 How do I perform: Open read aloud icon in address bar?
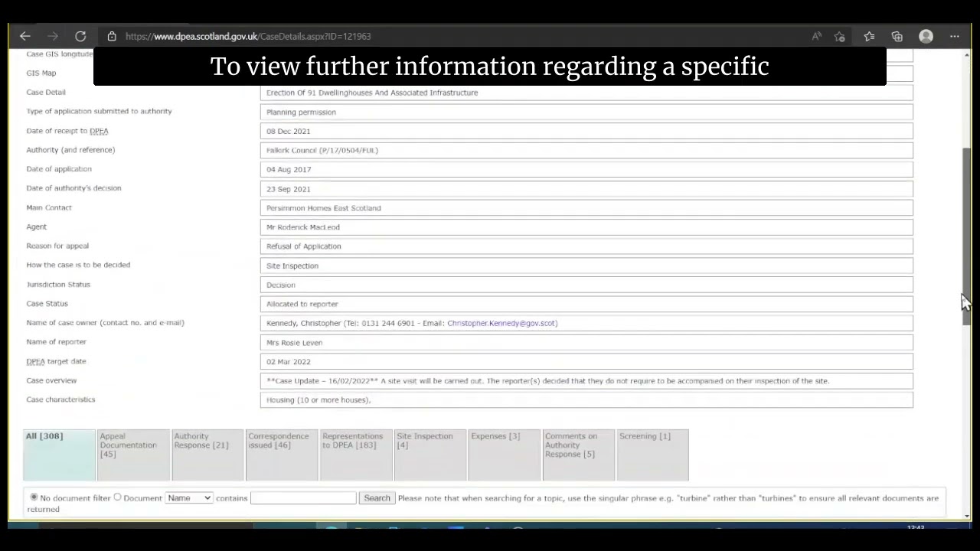(817, 36)
